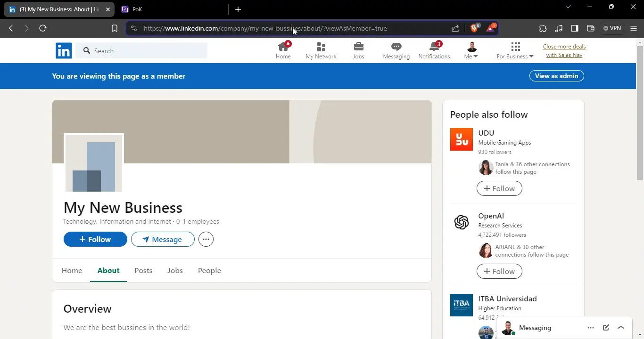Click the Overview heading text
The width and height of the screenshot is (644, 339).
point(87,309)
